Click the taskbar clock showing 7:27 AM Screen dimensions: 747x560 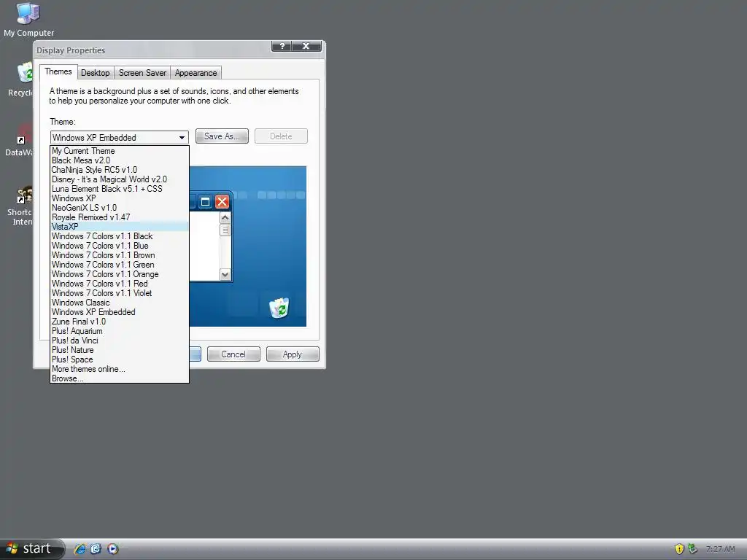tap(720, 550)
